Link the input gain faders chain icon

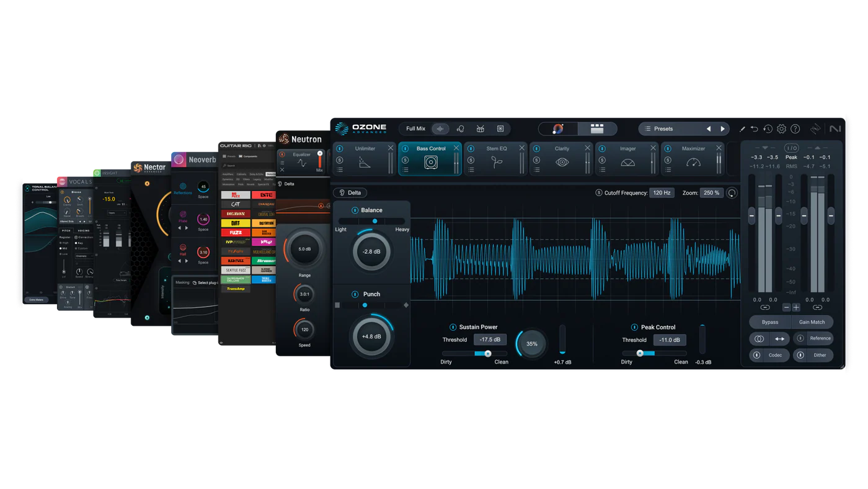click(x=765, y=308)
